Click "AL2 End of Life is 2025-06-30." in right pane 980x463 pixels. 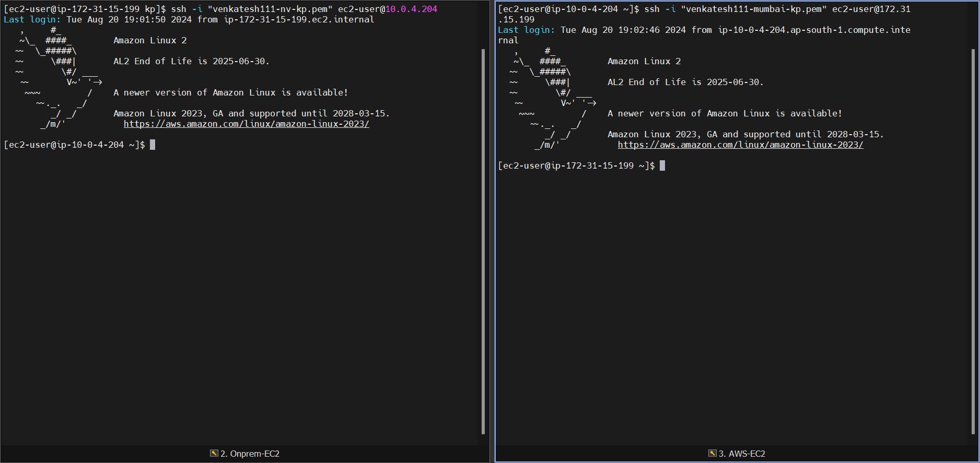686,82
